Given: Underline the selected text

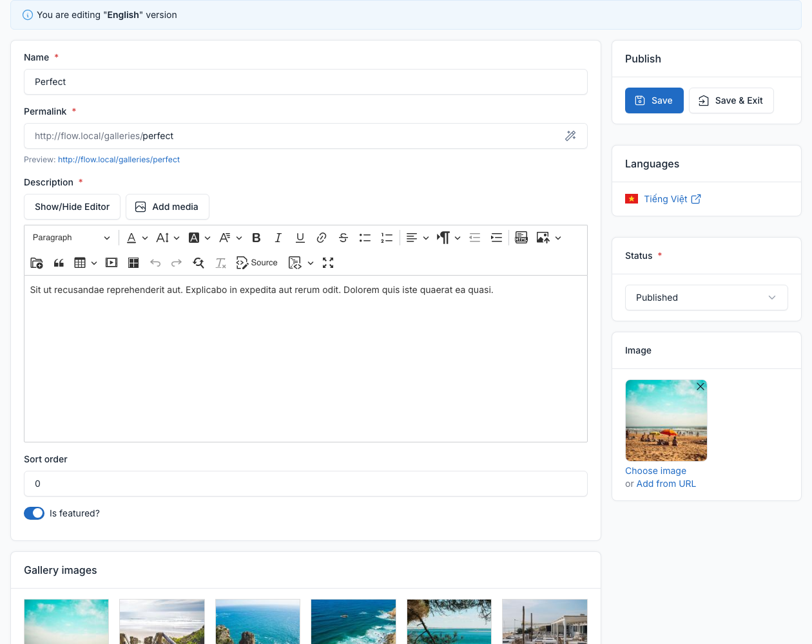Looking at the screenshot, I should coord(300,238).
